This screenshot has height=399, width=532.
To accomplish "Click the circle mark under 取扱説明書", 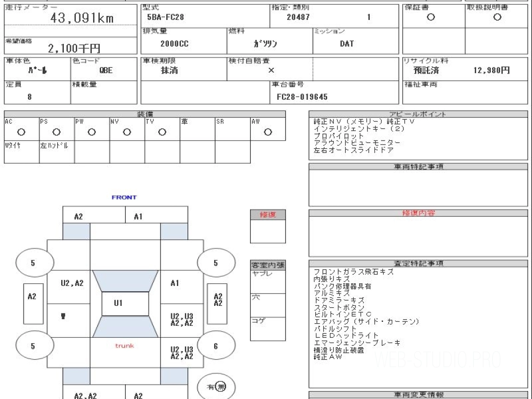I will point(497,18).
